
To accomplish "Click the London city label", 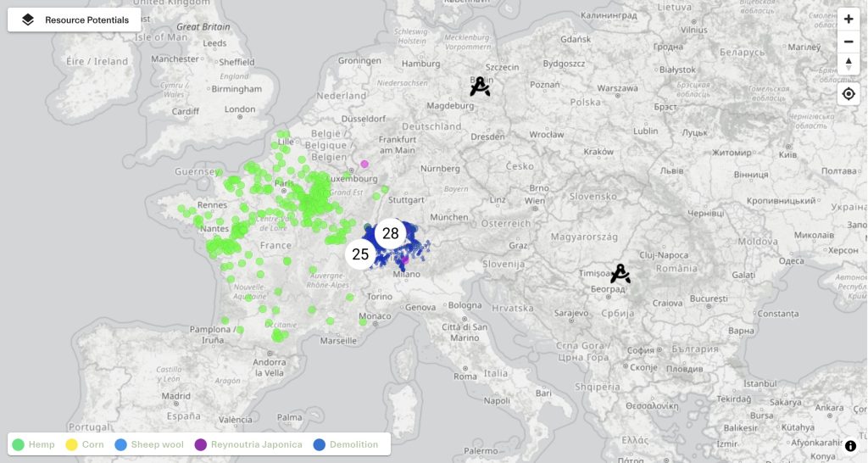I will 240,109.
